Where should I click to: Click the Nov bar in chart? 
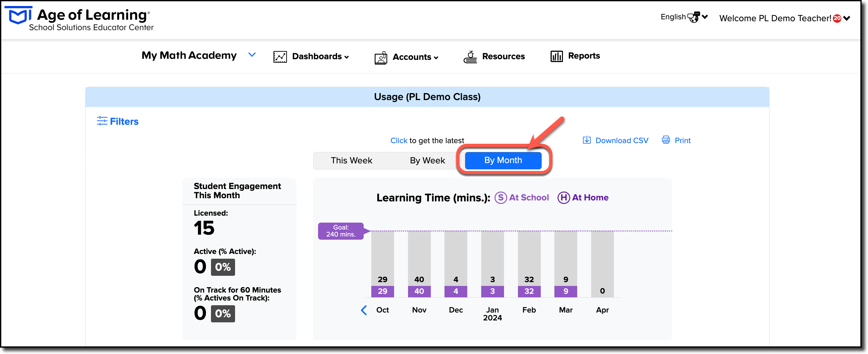click(419, 264)
